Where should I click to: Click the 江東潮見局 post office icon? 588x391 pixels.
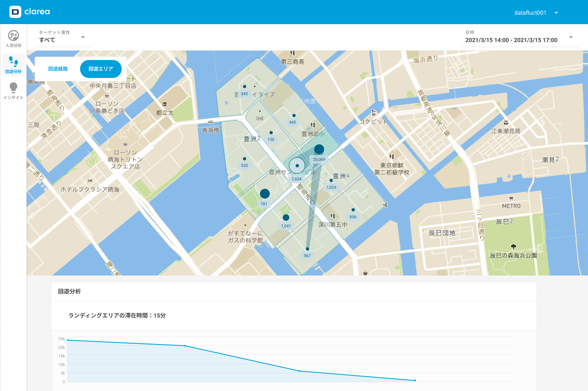click(506, 122)
